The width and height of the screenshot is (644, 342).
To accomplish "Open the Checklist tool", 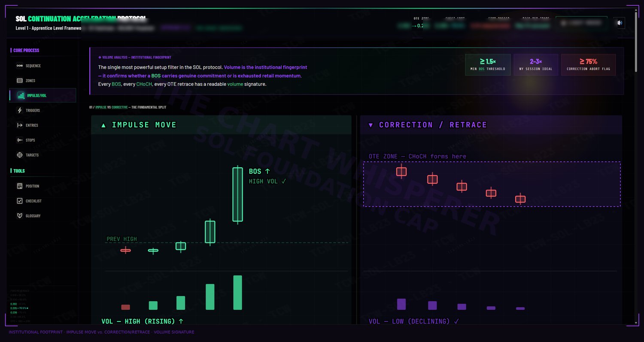I will 43,201.
